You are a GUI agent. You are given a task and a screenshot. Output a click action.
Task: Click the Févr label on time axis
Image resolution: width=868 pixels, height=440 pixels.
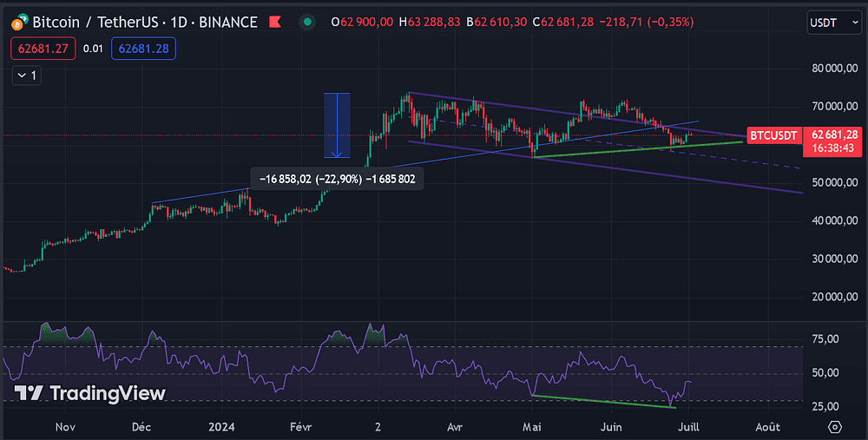[x=301, y=427]
